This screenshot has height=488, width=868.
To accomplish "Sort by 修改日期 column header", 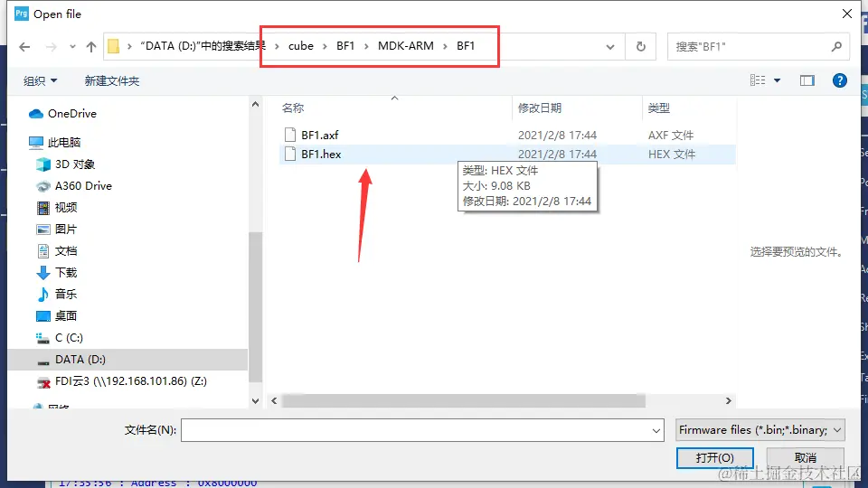I will [x=540, y=108].
